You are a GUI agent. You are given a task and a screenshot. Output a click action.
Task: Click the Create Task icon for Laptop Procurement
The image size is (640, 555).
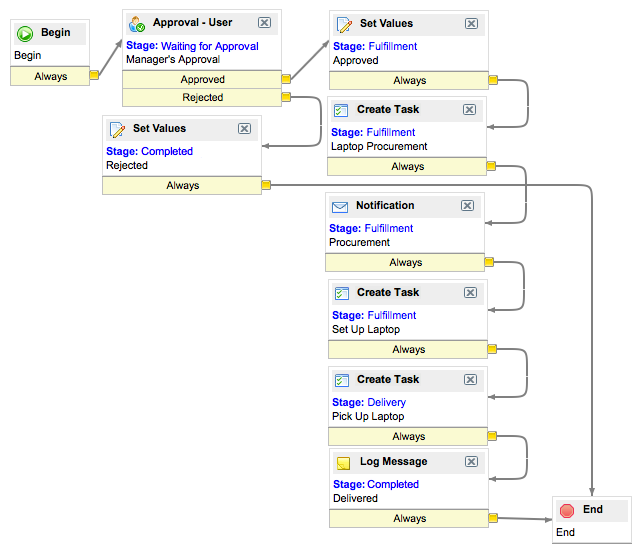point(341,110)
